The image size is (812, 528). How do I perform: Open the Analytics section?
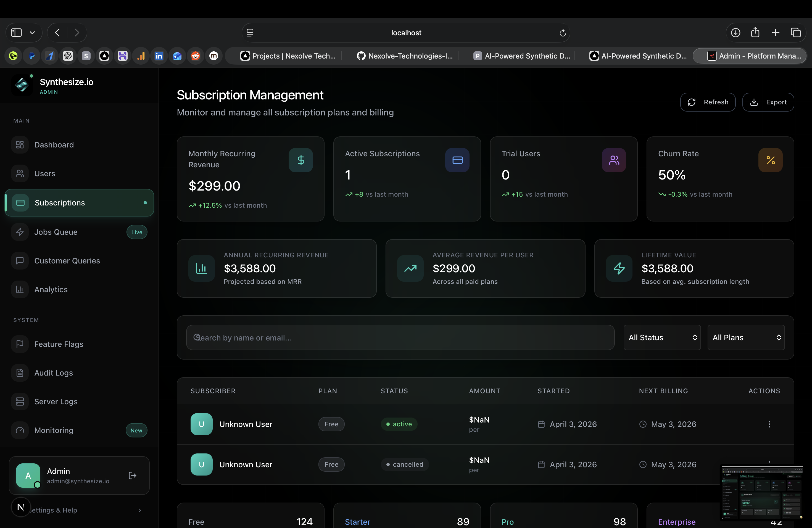(x=51, y=289)
